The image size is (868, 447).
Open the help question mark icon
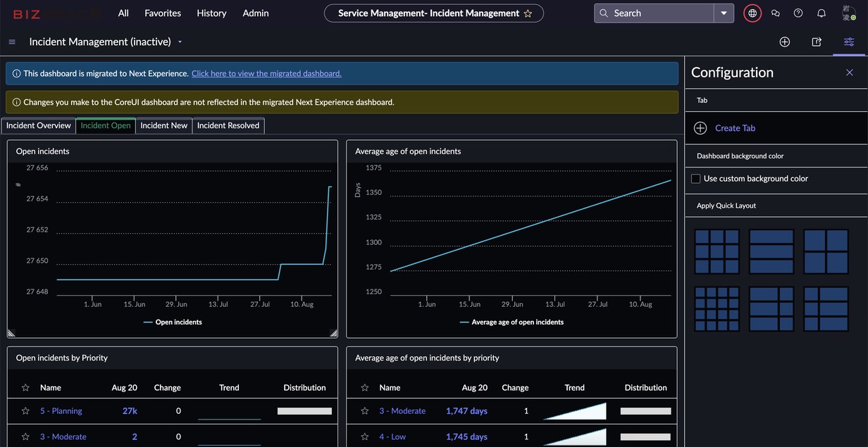[x=798, y=13]
